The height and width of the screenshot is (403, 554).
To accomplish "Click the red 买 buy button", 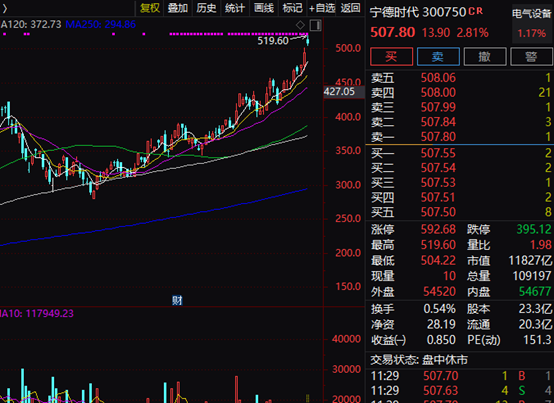I will tap(391, 57).
